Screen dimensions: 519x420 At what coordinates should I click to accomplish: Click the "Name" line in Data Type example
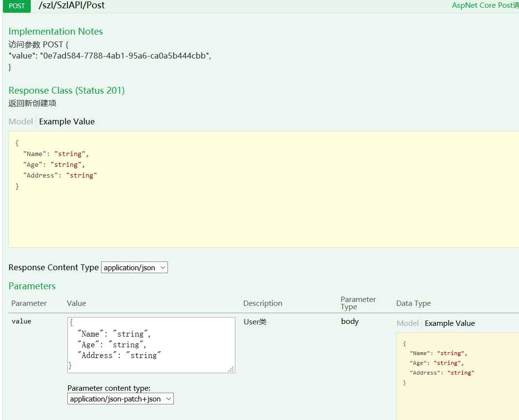[x=438, y=353]
